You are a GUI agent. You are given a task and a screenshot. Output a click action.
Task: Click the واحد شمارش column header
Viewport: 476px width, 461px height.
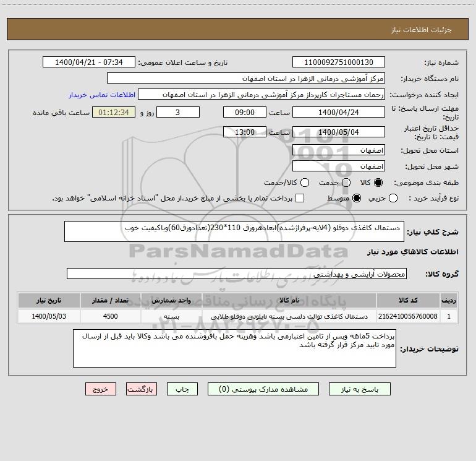(171, 300)
